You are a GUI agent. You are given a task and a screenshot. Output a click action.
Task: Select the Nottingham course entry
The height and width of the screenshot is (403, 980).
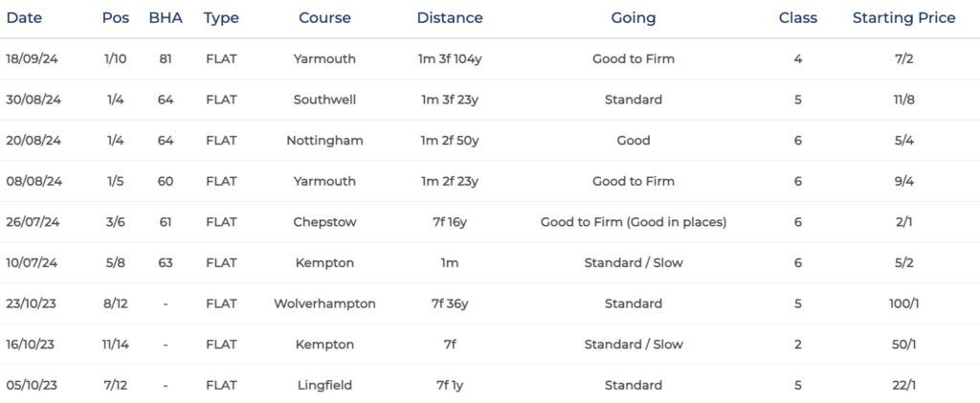[324, 141]
